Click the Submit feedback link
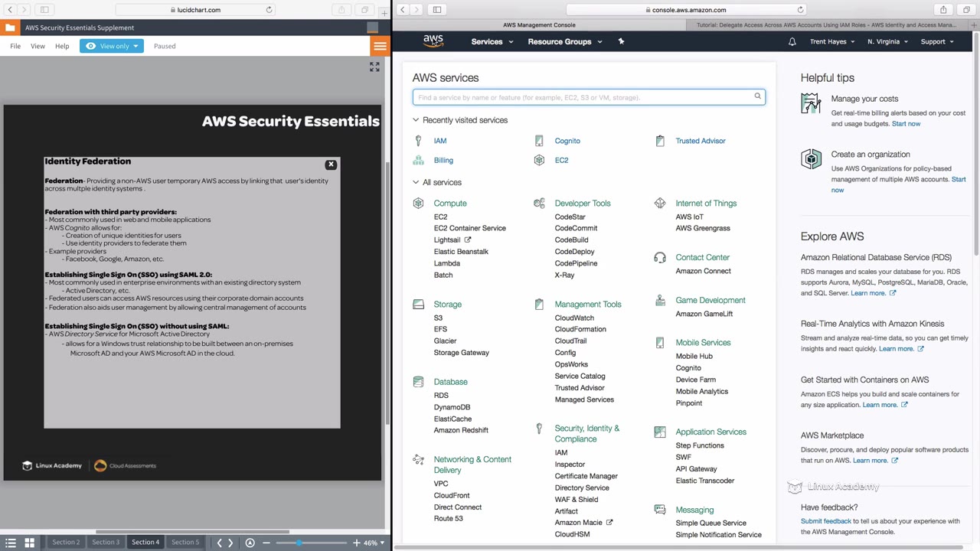Viewport: 980px width, 551px height. 826,521
